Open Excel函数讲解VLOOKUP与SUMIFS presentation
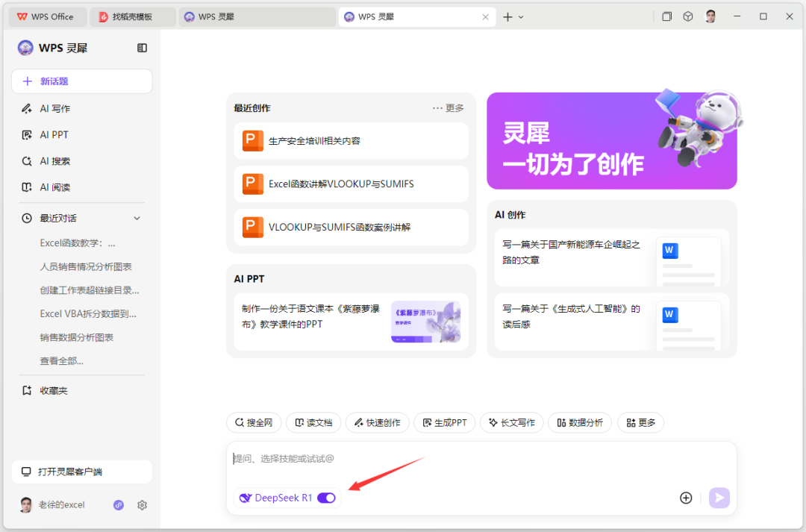This screenshot has width=806, height=532. coord(351,184)
